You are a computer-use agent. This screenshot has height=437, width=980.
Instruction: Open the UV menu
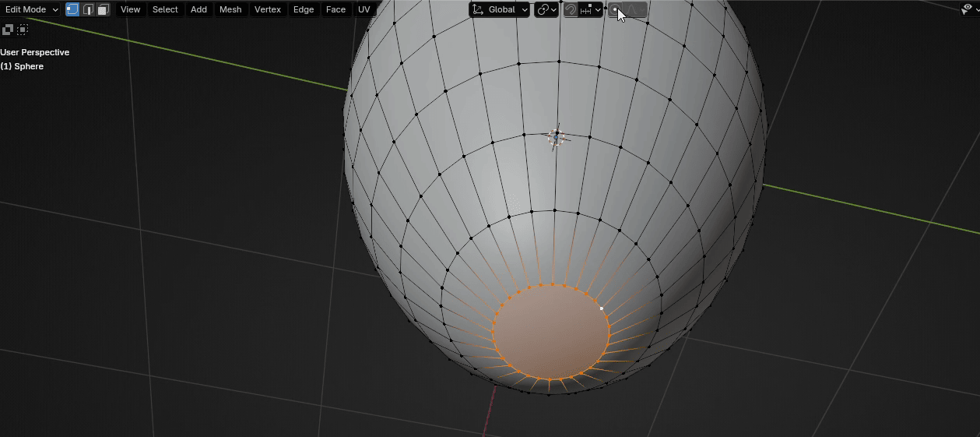click(364, 9)
